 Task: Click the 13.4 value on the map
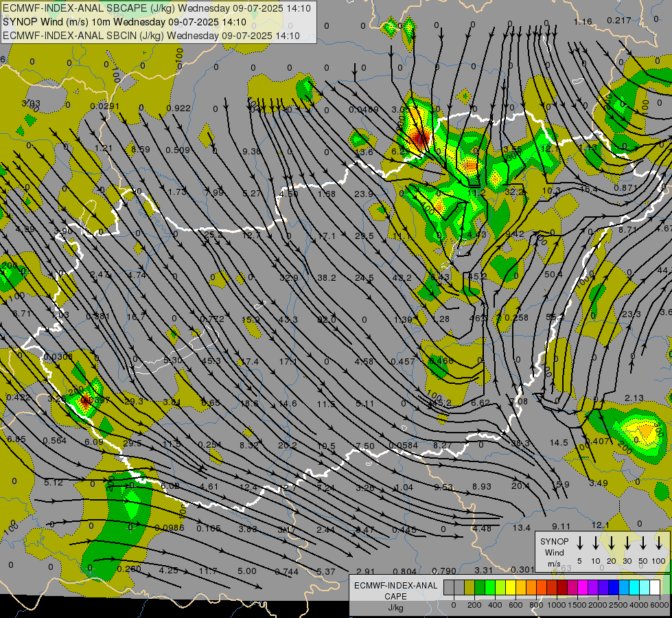coord(522,528)
